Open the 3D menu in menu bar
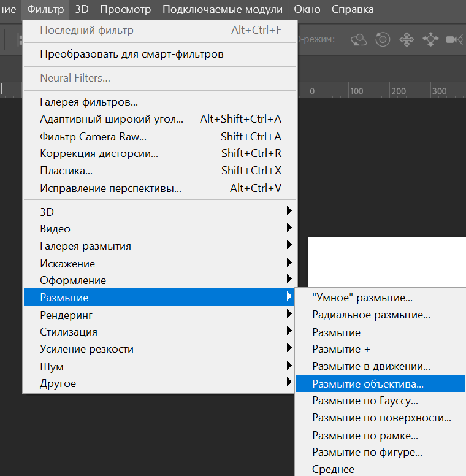The height and width of the screenshot is (476, 466). [82, 9]
